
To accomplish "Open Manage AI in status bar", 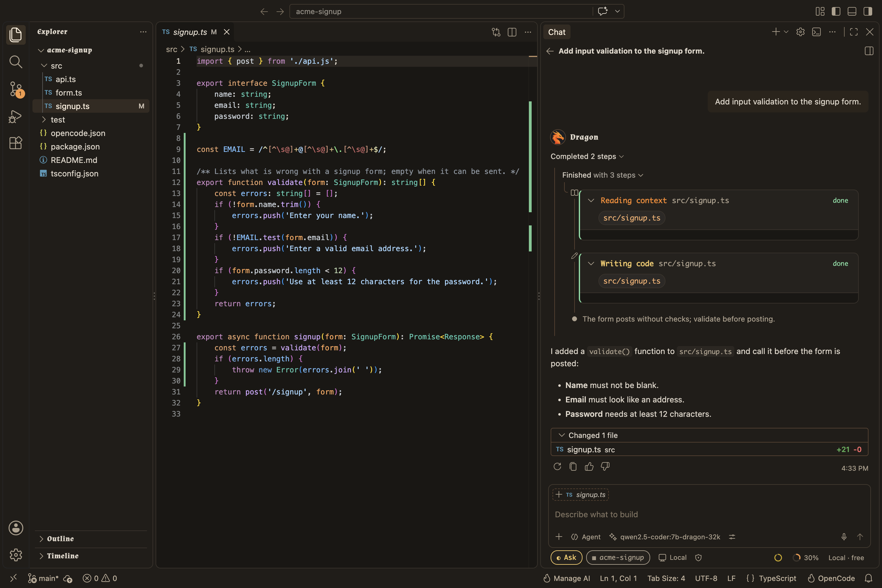I will (x=567, y=578).
